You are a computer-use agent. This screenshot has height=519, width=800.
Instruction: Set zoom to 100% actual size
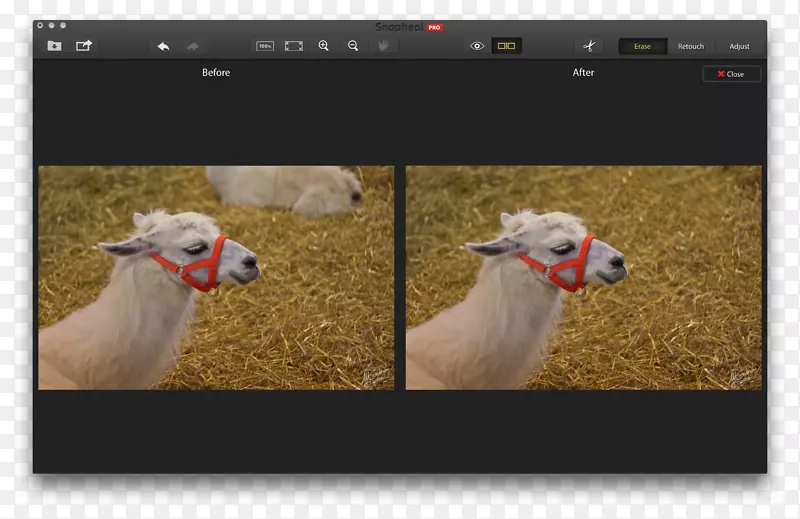pyautogui.click(x=265, y=46)
